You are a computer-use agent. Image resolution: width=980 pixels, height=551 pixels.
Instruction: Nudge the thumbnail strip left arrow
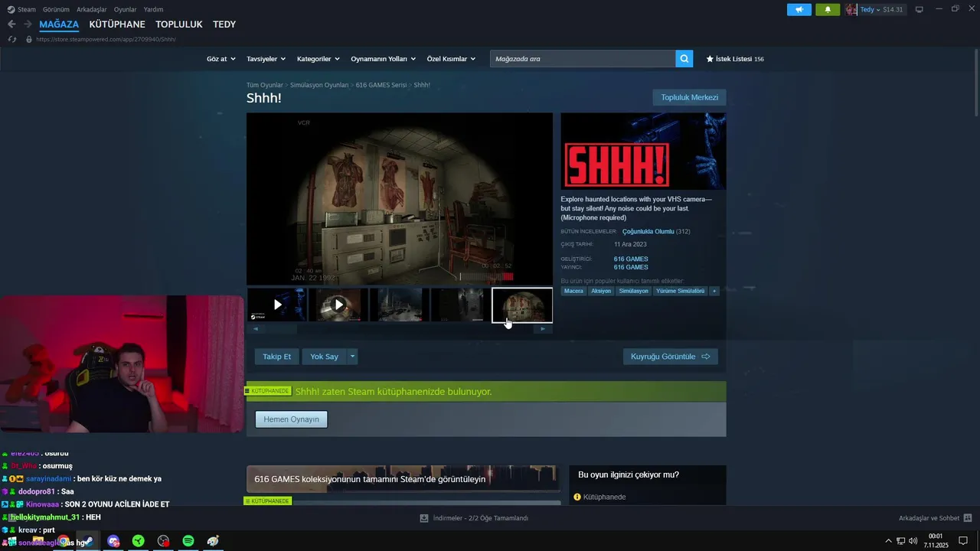pos(256,329)
